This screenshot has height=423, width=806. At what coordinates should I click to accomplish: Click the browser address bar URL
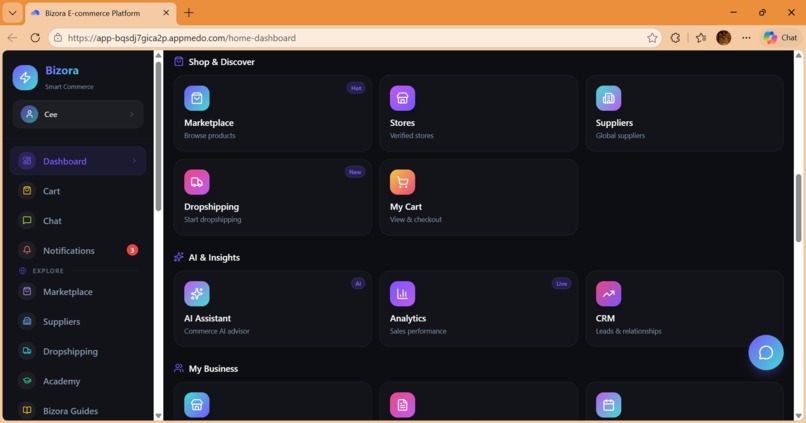coord(181,38)
